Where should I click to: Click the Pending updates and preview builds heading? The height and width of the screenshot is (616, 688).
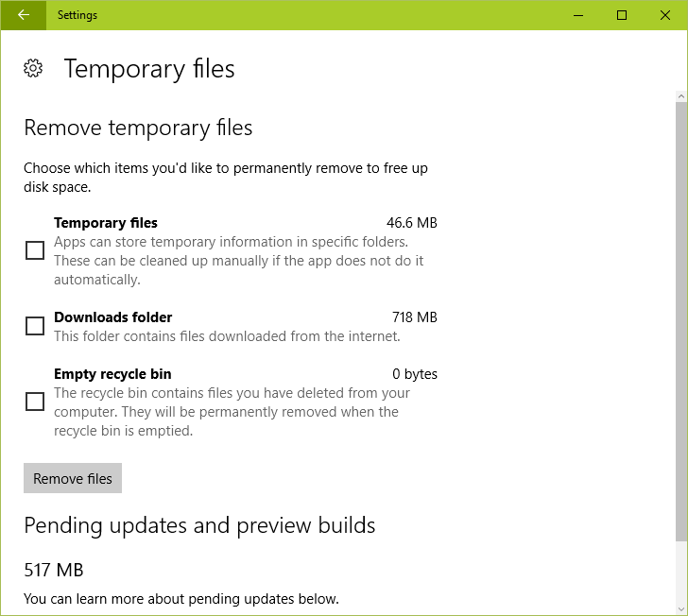[199, 525]
